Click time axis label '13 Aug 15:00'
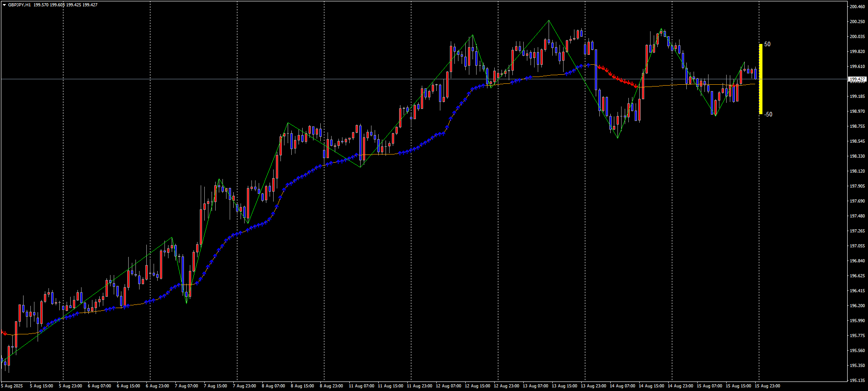868x391 pixels. coord(564,386)
